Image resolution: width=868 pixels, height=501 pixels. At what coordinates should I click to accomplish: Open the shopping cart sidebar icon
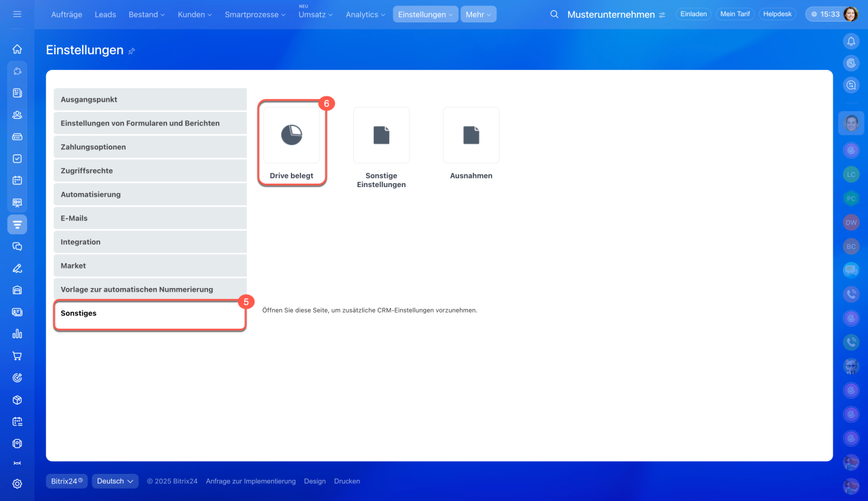17,356
